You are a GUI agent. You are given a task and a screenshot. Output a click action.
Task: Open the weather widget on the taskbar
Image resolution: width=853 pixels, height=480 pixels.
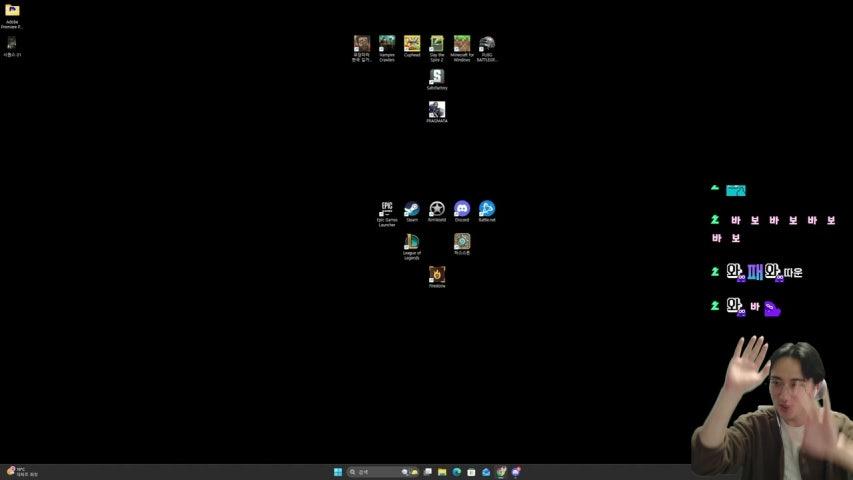pos(22,472)
